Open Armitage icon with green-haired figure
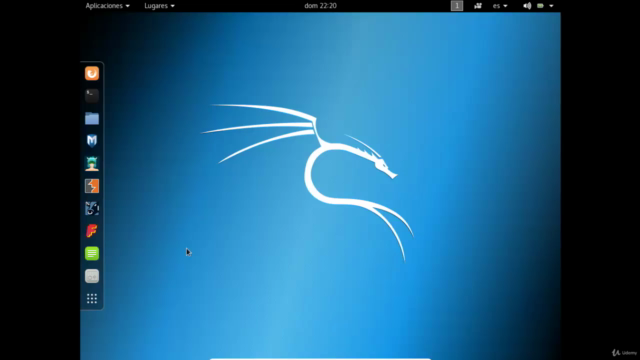The image size is (640, 360). (92, 163)
